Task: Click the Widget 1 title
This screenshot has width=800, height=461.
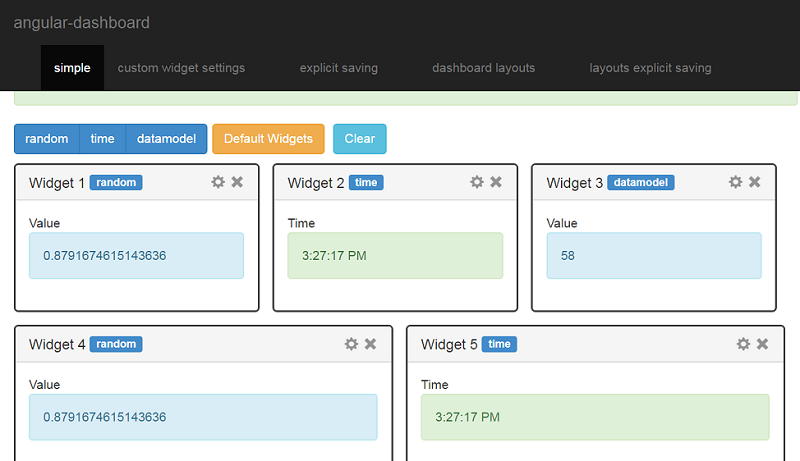Action: [57, 183]
